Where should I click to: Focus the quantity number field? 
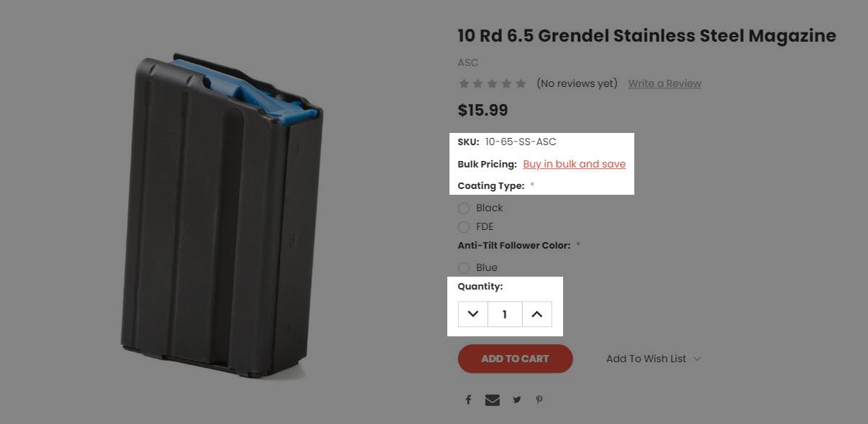[505, 314]
